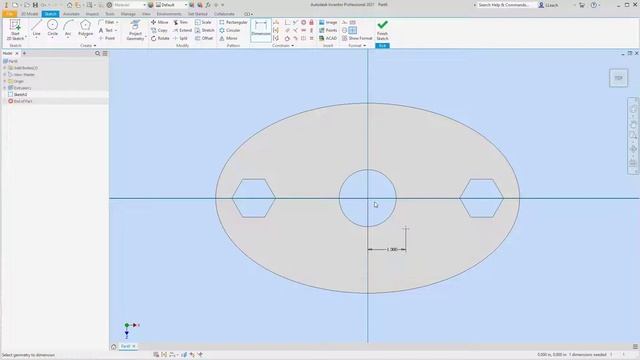Image resolution: width=640 pixels, height=360 pixels.
Task: Insert Points from file
Action: point(328,30)
